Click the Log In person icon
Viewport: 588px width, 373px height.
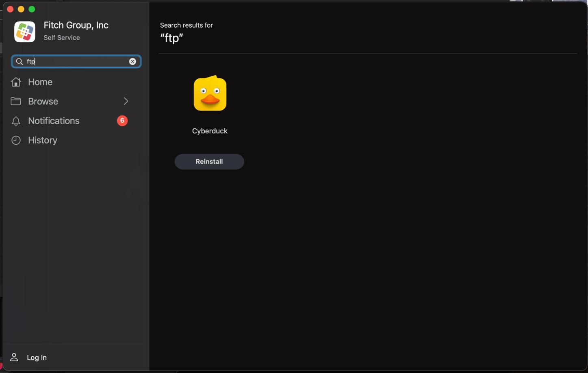tap(14, 357)
